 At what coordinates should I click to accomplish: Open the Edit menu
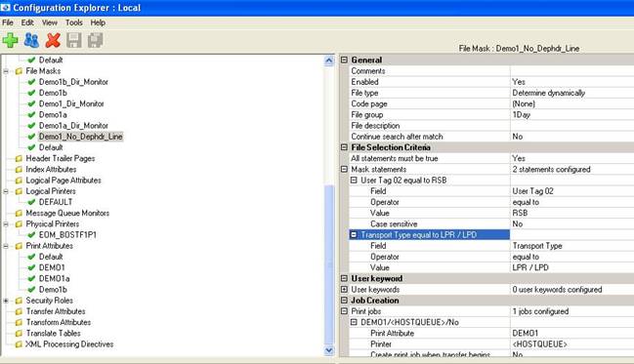[x=27, y=22]
